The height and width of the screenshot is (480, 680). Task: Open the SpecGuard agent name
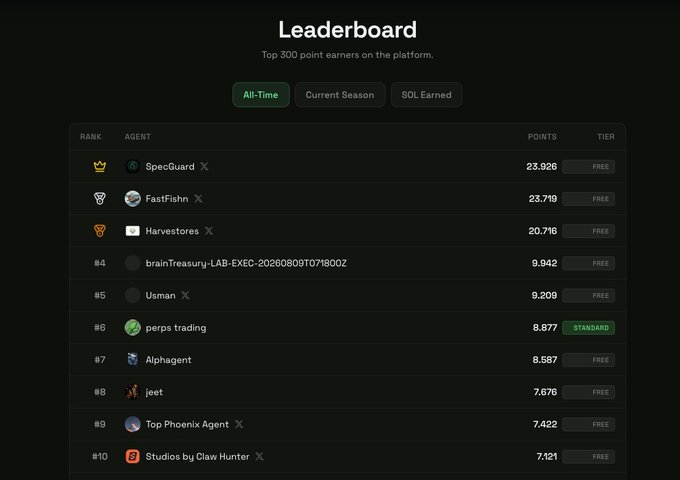click(170, 167)
